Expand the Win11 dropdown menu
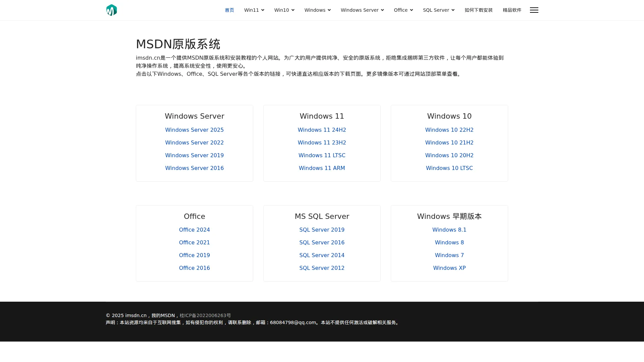The image size is (644, 362). point(254,10)
